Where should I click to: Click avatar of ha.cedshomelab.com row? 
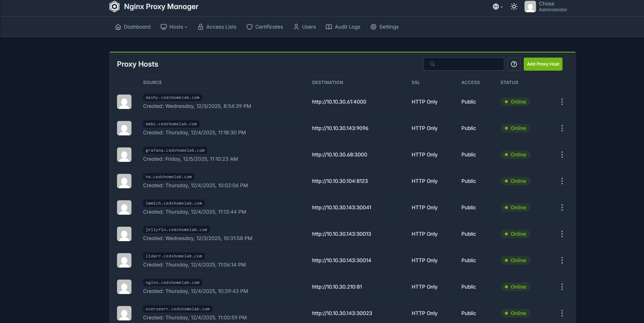[x=124, y=181]
